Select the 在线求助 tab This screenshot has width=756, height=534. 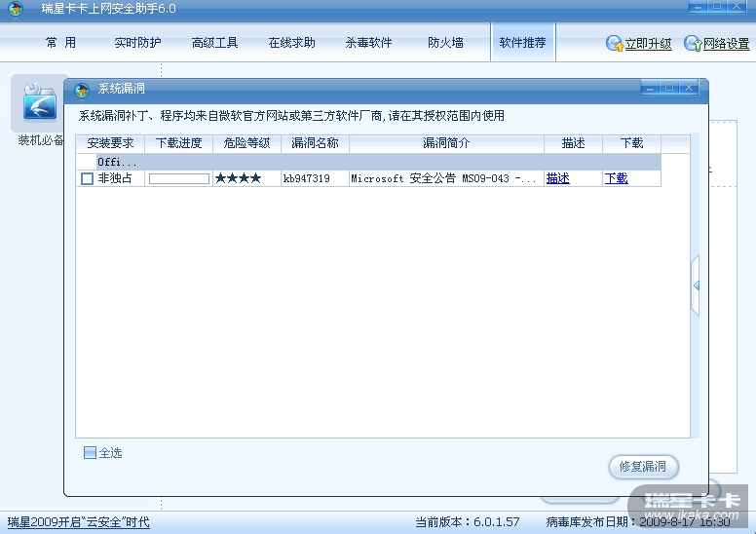[291, 43]
